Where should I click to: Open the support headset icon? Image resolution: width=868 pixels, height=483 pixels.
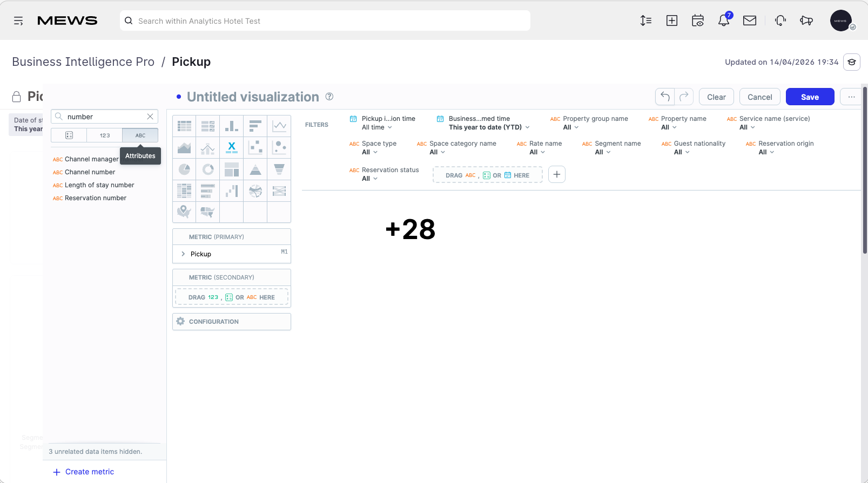pos(780,21)
